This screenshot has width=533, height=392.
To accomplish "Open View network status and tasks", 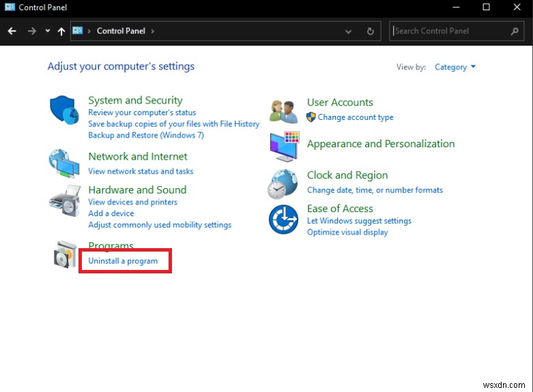I will [141, 172].
